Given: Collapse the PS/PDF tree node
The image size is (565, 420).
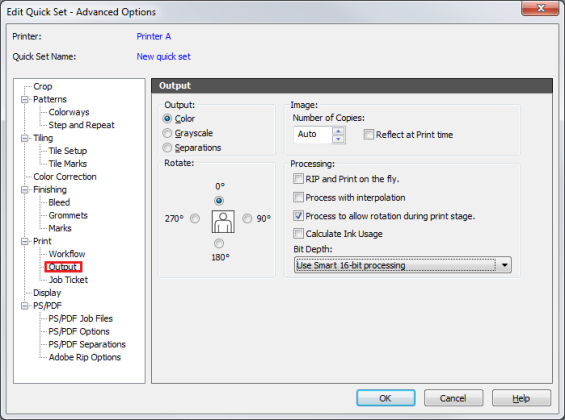Looking at the screenshot, I should pyautogui.click(x=25, y=306).
